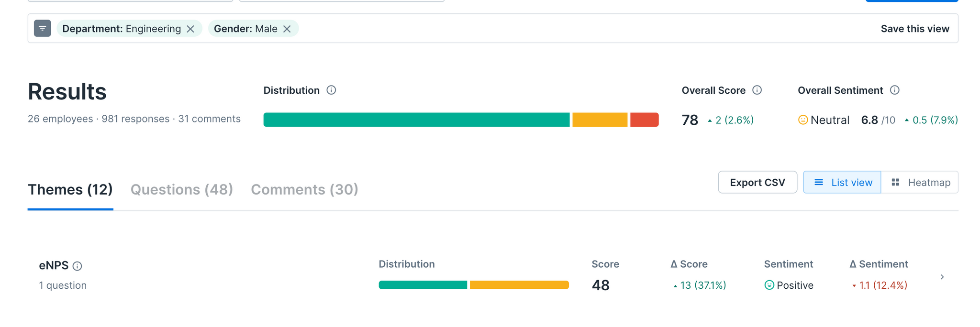
Task: Remove the Department: Engineering filter
Action: [x=190, y=29]
